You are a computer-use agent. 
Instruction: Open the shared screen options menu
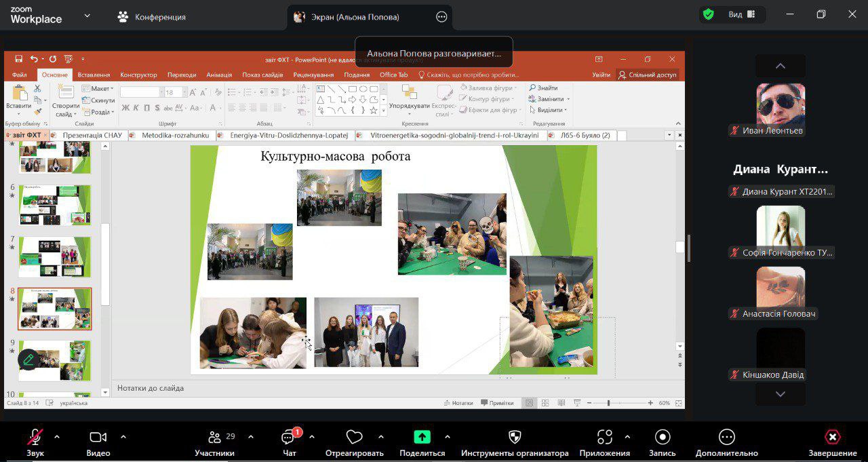coord(441,17)
